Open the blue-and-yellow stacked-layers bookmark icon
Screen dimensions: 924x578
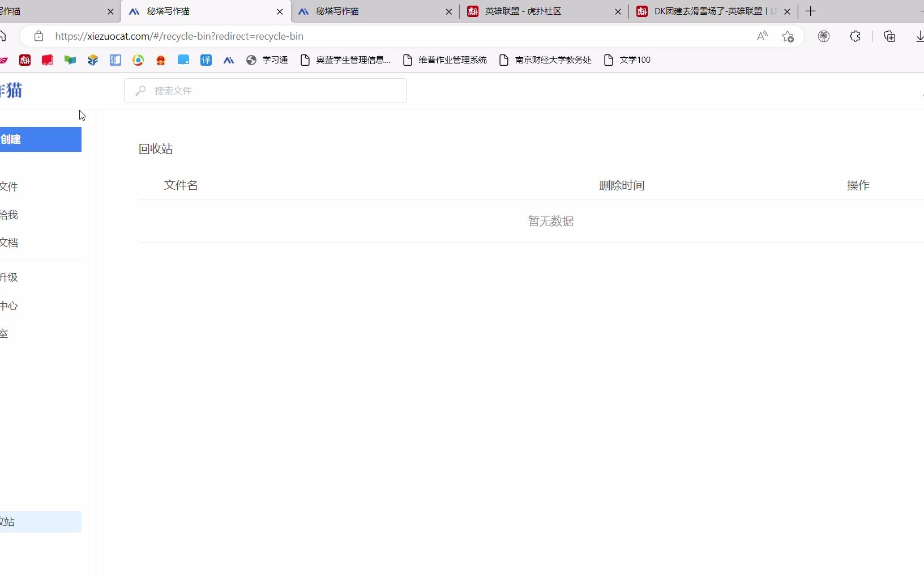tap(93, 60)
